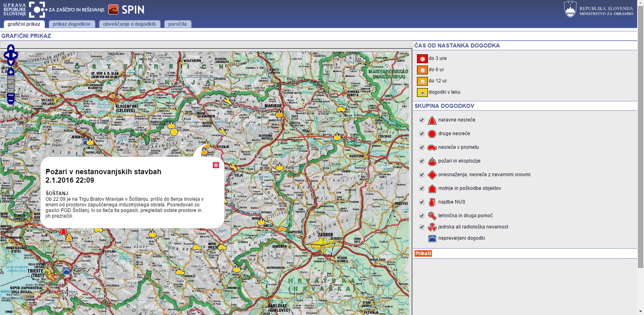Click the druge nesreče red circle icon
Viewport: 644px width, 315px height.
(432, 134)
